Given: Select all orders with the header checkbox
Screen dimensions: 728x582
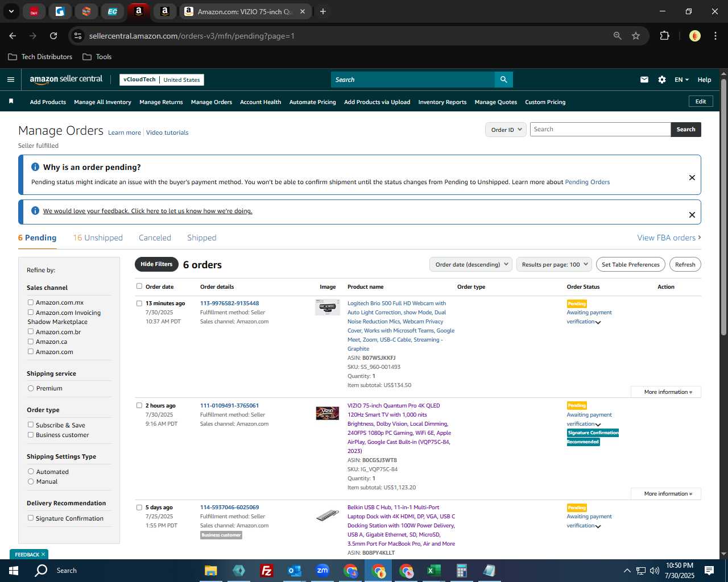Looking at the screenshot, I should tap(139, 286).
